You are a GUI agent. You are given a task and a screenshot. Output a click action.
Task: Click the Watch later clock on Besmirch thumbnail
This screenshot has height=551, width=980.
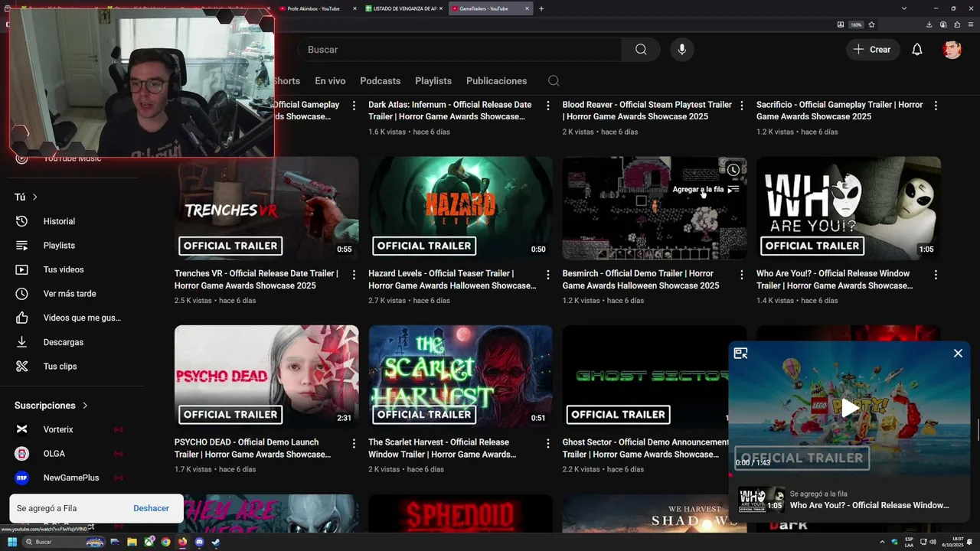pyautogui.click(x=733, y=170)
